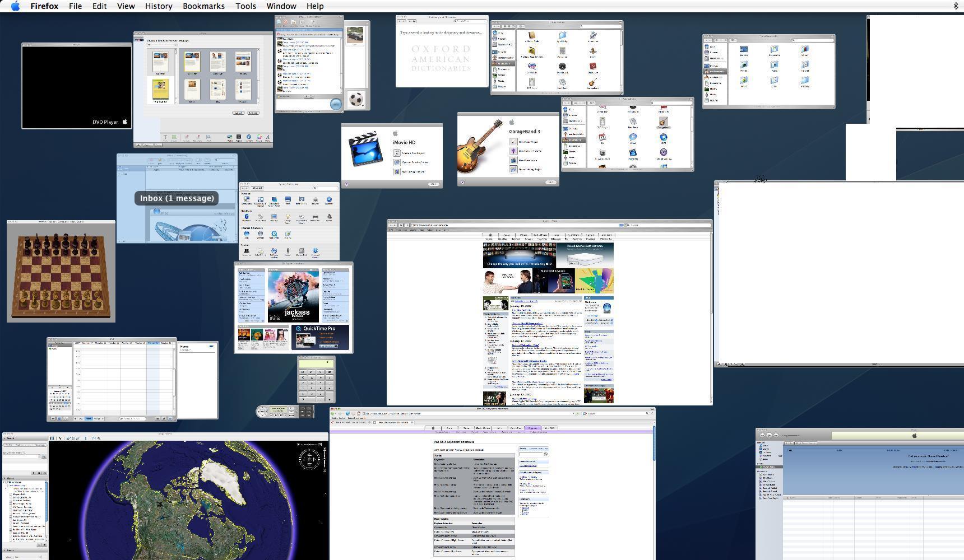
Task: Click Font Book icon in Applications Finder window
Action: 562,83
